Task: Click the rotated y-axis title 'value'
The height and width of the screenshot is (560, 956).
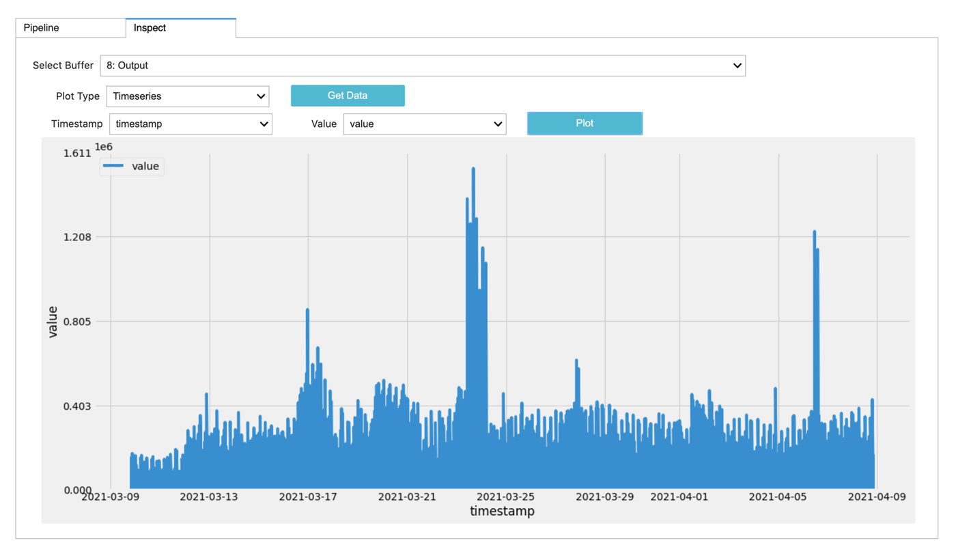Action: [53, 321]
